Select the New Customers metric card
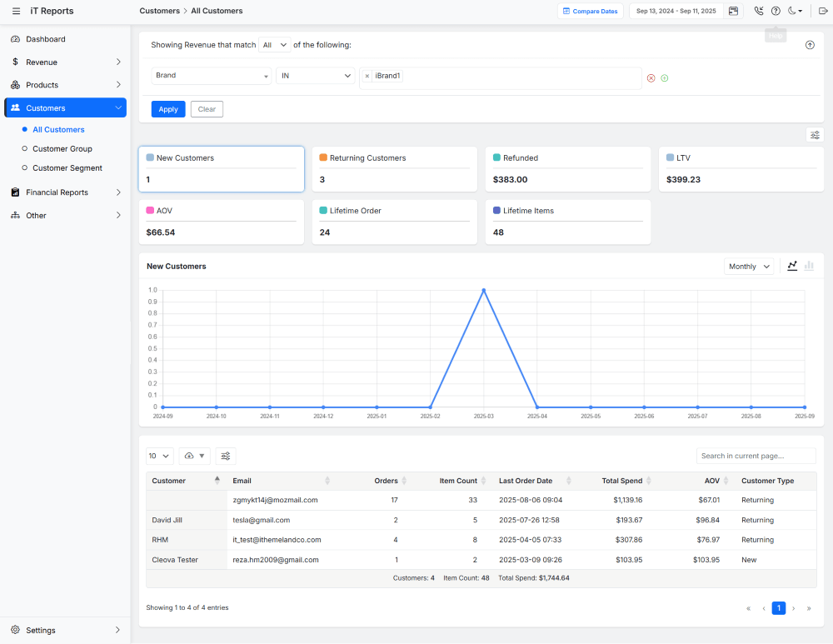This screenshot has width=833, height=644. tap(221, 169)
